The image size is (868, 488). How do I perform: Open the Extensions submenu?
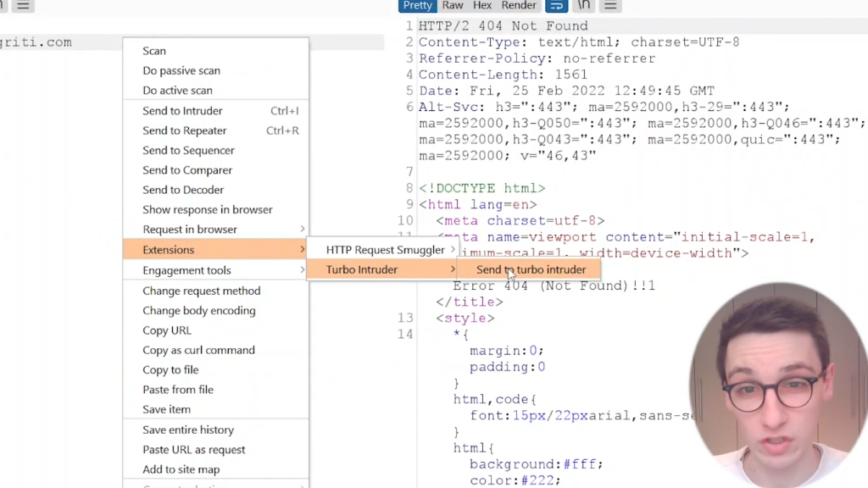[x=216, y=250]
